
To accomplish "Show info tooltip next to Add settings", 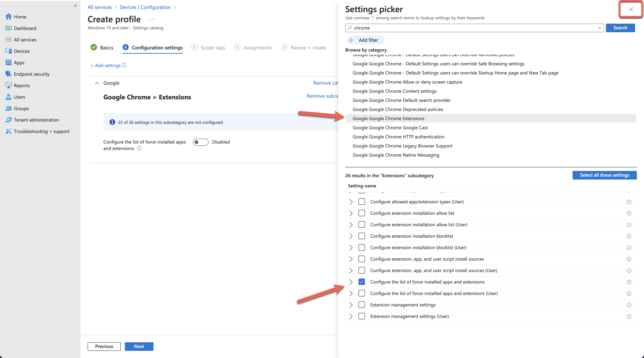I will [x=124, y=65].
